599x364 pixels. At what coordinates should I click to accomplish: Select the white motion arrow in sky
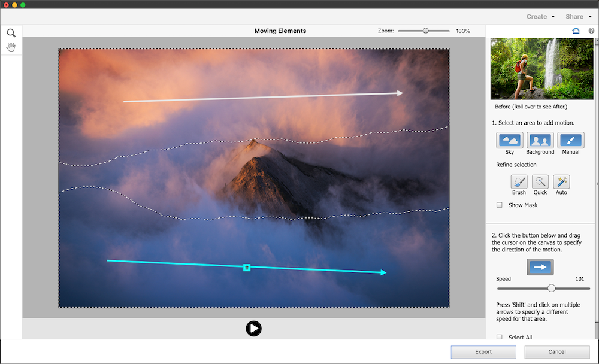(x=263, y=97)
